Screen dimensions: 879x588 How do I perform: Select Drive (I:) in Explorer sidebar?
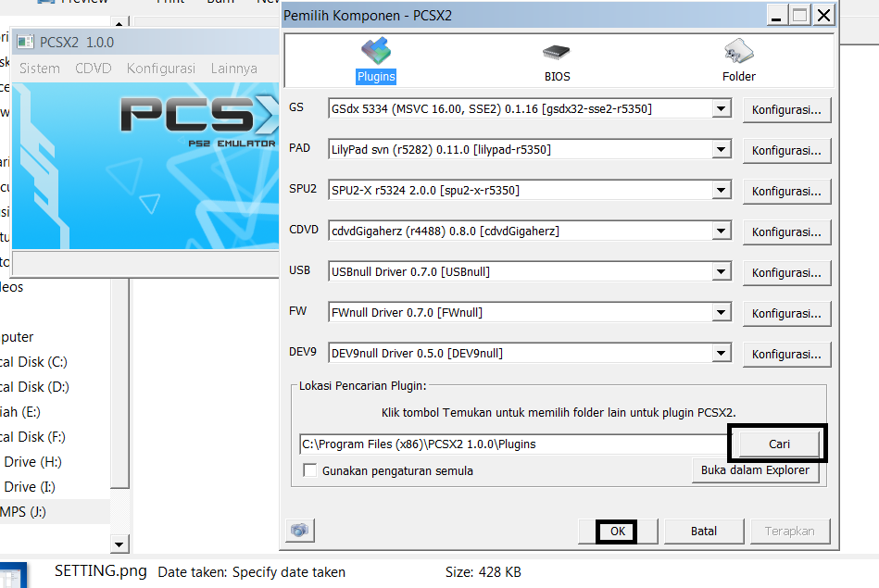tap(30, 486)
